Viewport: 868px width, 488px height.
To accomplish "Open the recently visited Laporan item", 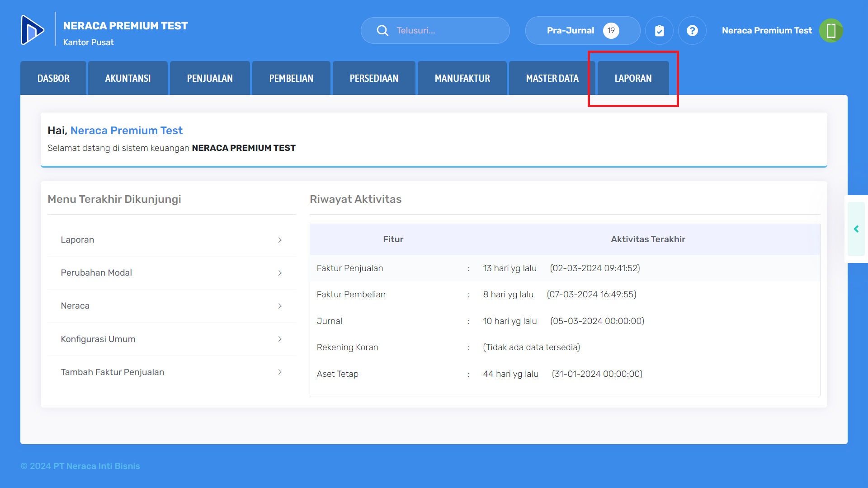I will (172, 240).
